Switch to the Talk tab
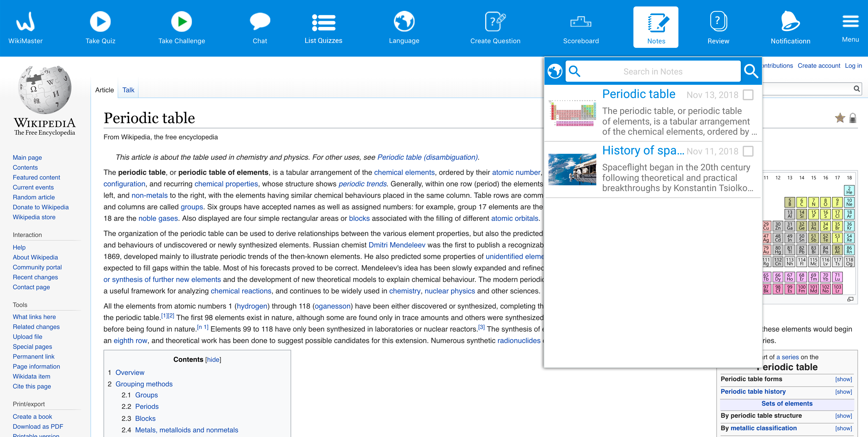Screen dimensions: 868x437 128,90
